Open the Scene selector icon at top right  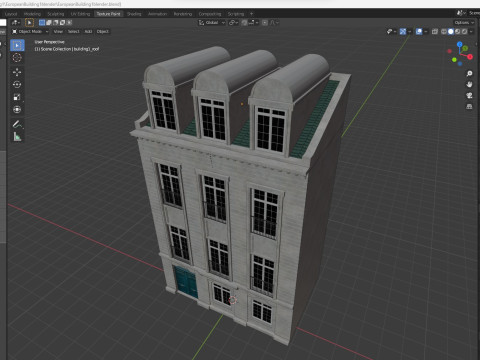[460, 13]
